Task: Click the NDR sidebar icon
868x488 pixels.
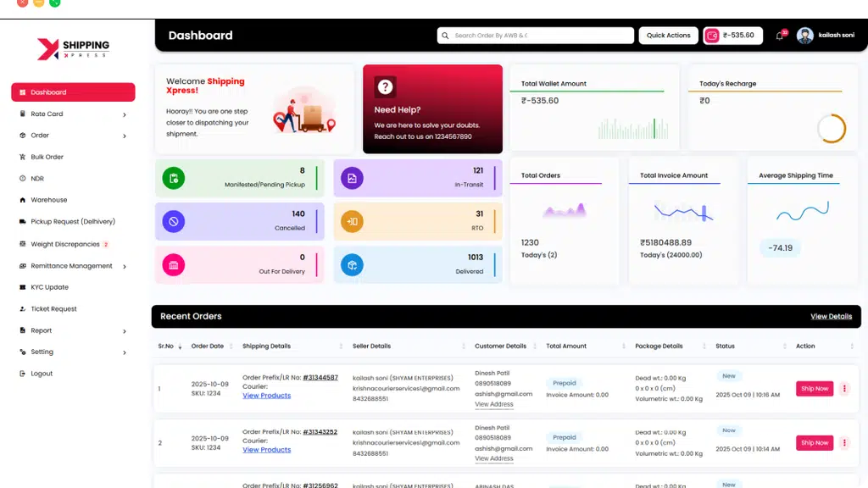Action: (22, 179)
